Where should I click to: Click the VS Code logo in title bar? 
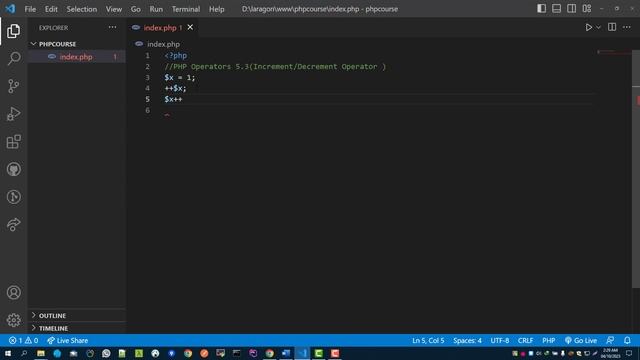10,9
